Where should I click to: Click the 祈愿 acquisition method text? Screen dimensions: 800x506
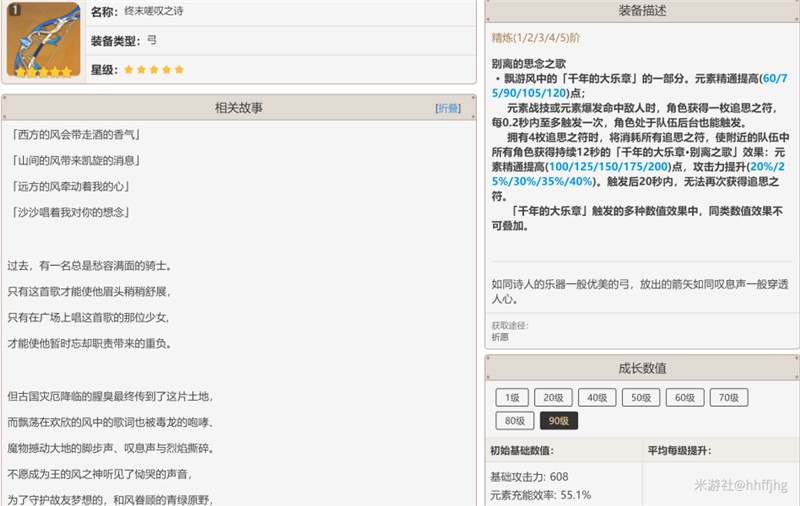[500, 339]
